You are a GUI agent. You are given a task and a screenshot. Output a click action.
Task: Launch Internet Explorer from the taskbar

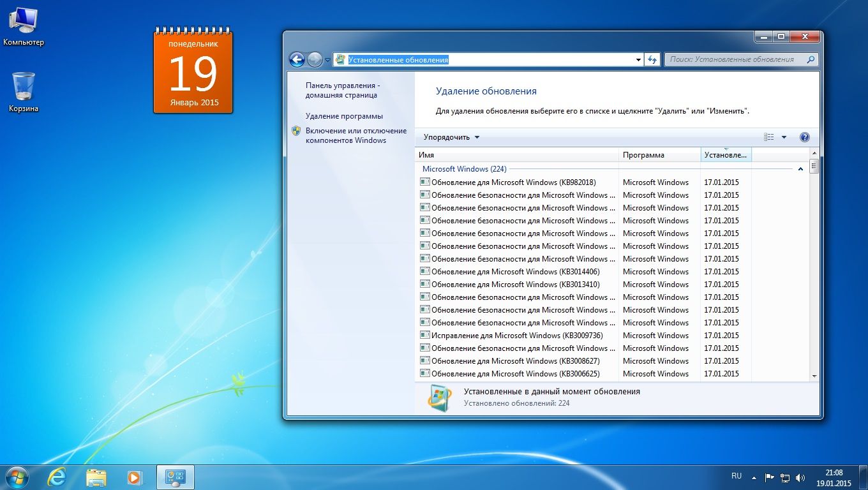[x=57, y=477]
